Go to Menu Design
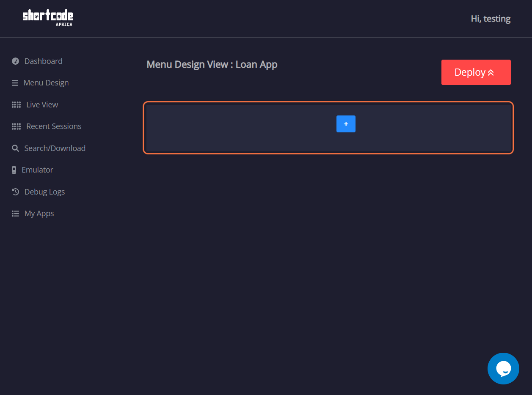532x395 pixels. click(46, 83)
